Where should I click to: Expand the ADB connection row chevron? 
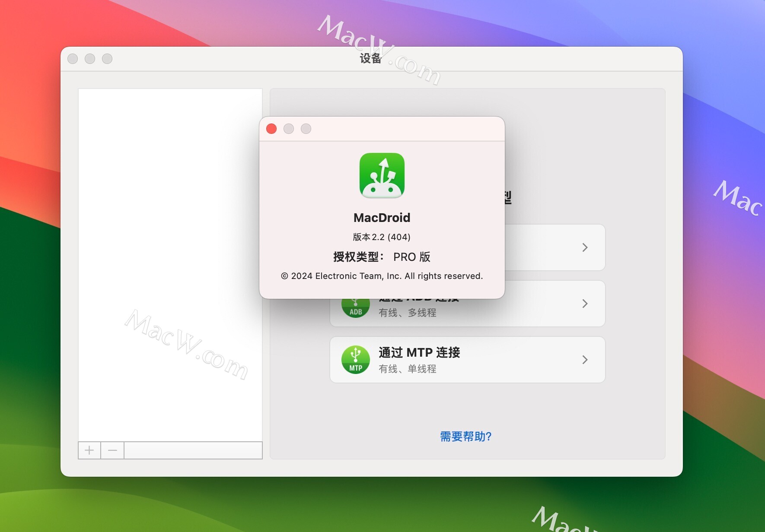585,304
